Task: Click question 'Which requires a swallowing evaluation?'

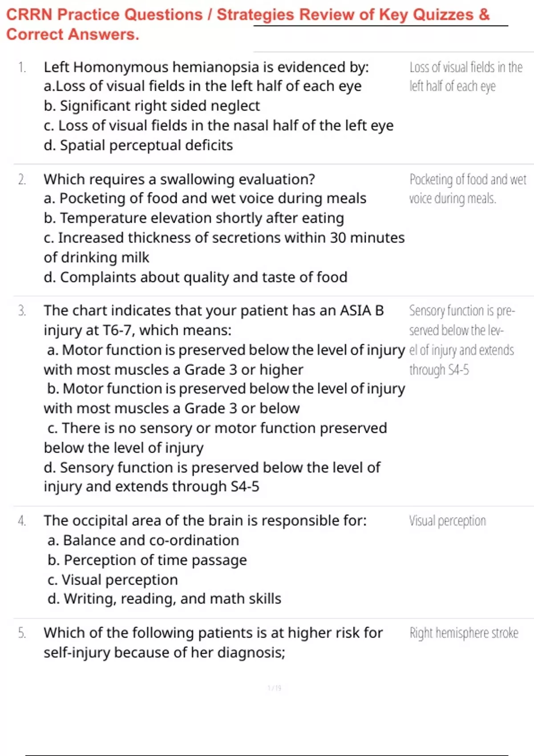Action: tap(179, 179)
